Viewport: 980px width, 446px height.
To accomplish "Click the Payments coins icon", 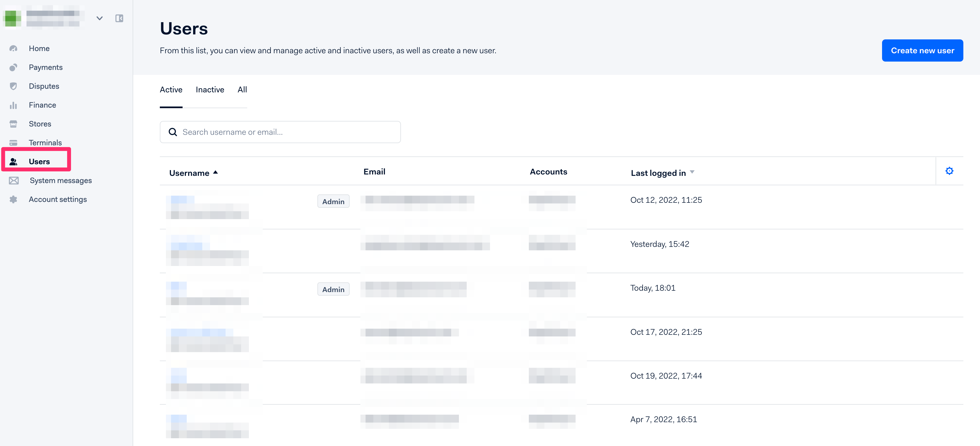I will [x=13, y=67].
